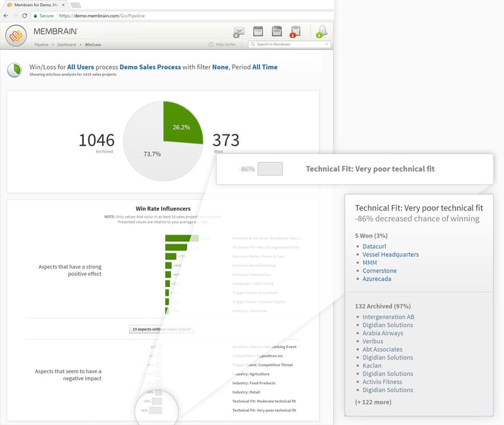This screenshot has width=504, height=425.
Task: Click the Industry: Retail row label
Action: point(246,392)
